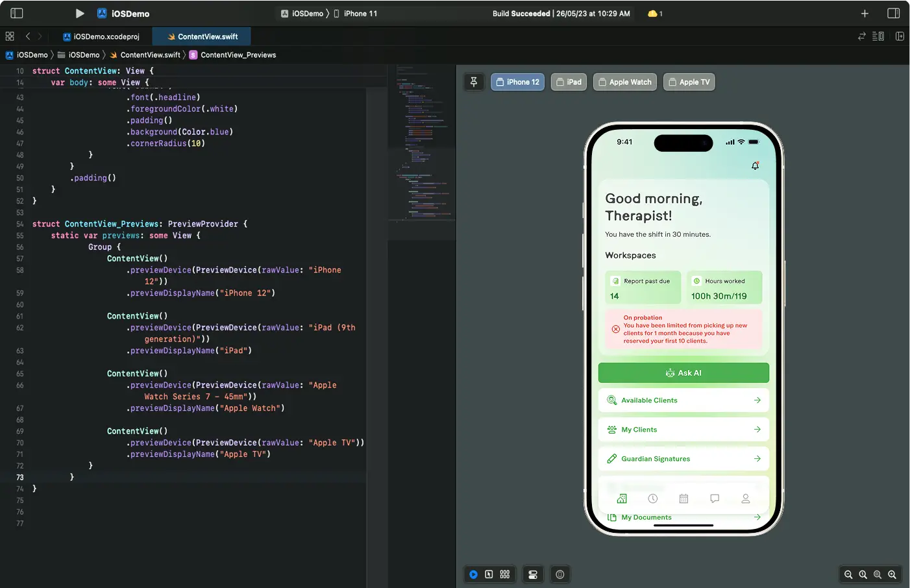Select the live preview play icon
Screen dimensions: 910x588
[x=473, y=574]
